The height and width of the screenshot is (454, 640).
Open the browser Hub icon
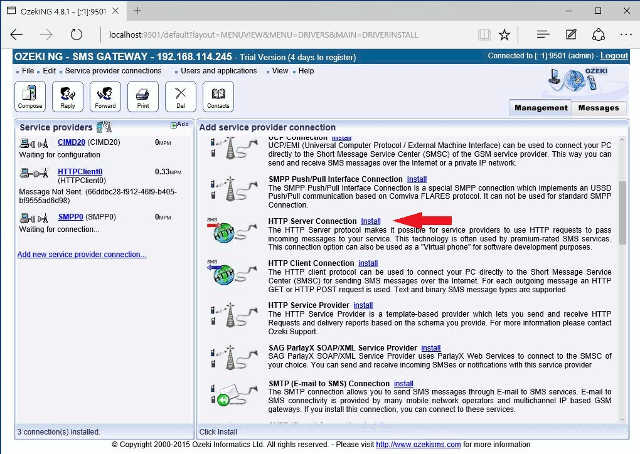click(543, 35)
